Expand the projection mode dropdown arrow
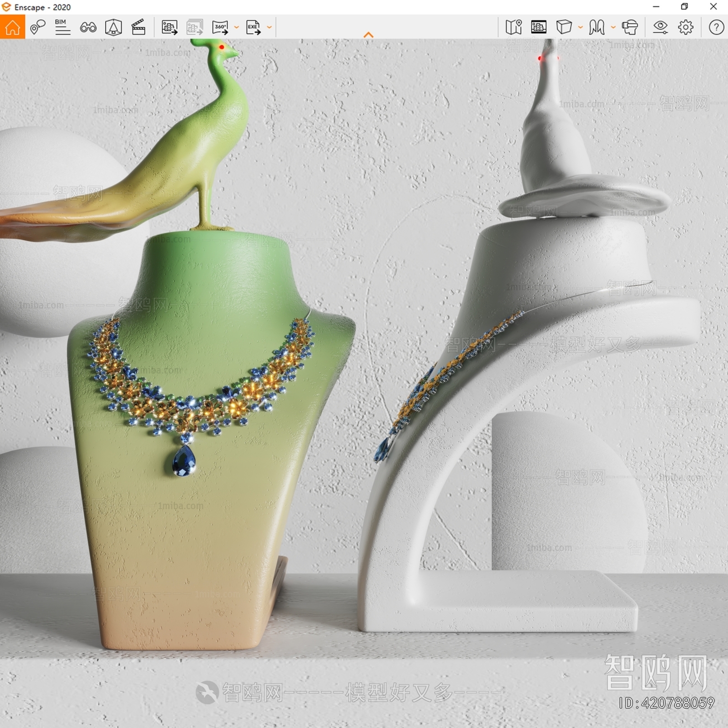The height and width of the screenshot is (728, 728). coord(580,27)
